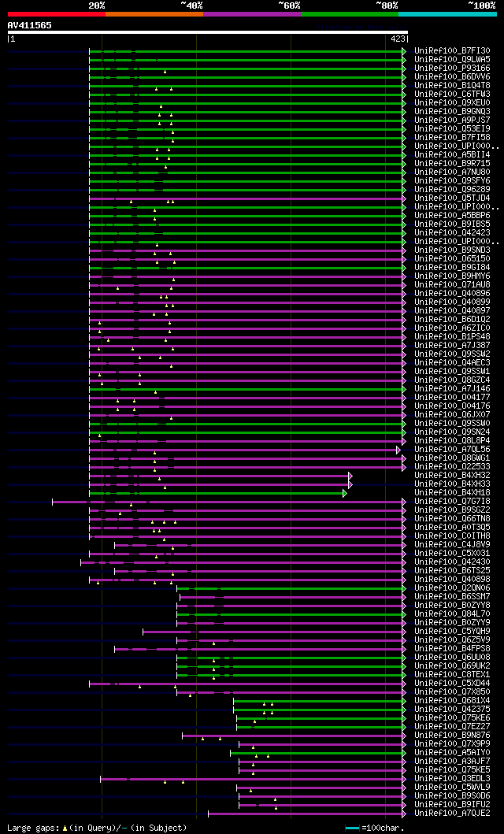Select the query name AV411565

29,25
